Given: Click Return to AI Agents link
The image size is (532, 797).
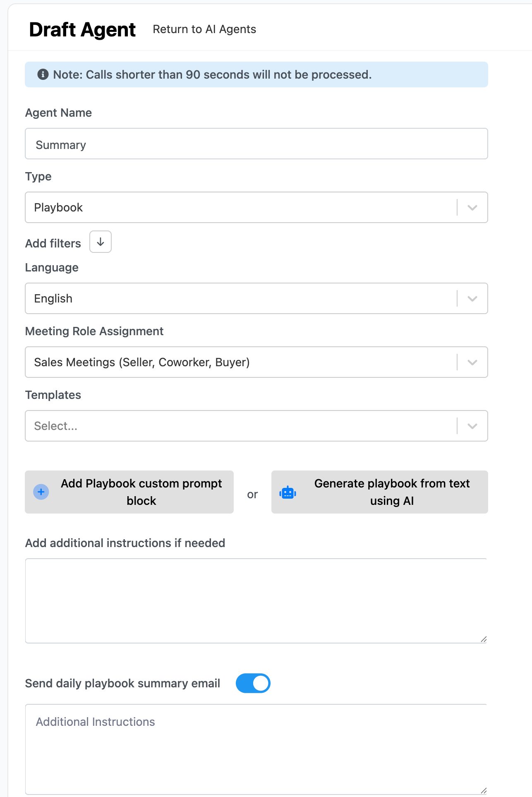Looking at the screenshot, I should coord(204,29).
